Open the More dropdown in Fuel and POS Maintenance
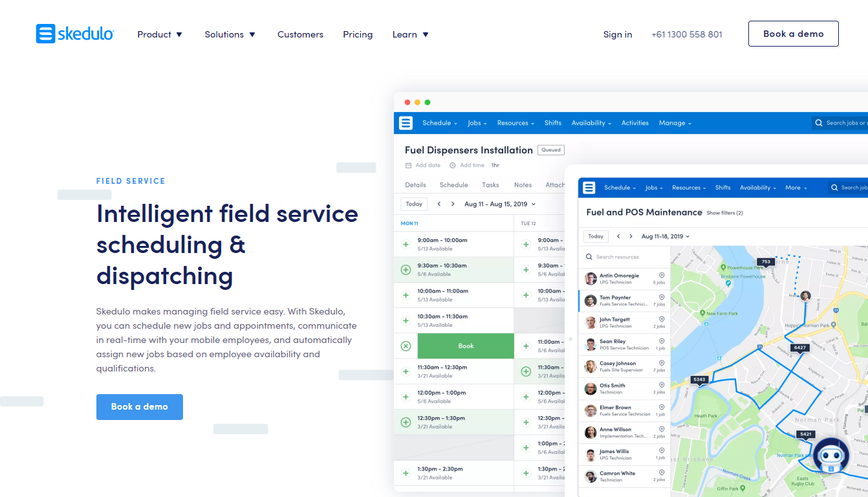 click(796, 188)
